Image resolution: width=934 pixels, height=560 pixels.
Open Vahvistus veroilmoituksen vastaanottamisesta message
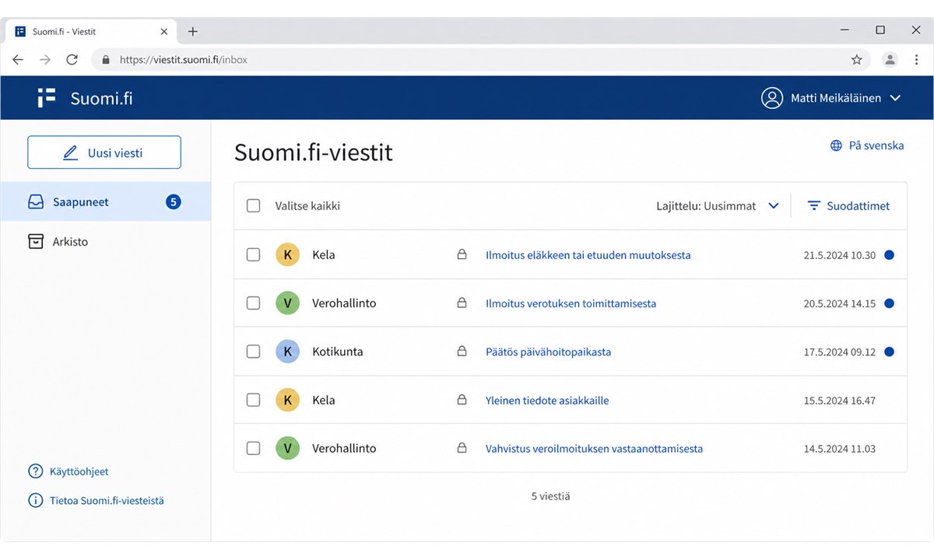pyautogui.click(x=595, y=449)
